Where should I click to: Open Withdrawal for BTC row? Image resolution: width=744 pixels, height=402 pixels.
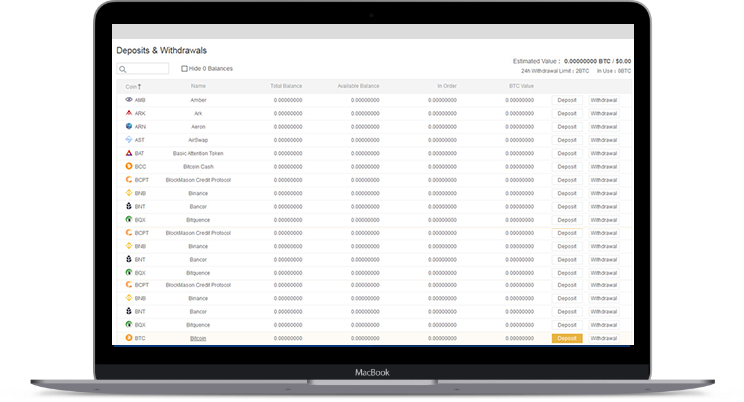coord(604,338)
